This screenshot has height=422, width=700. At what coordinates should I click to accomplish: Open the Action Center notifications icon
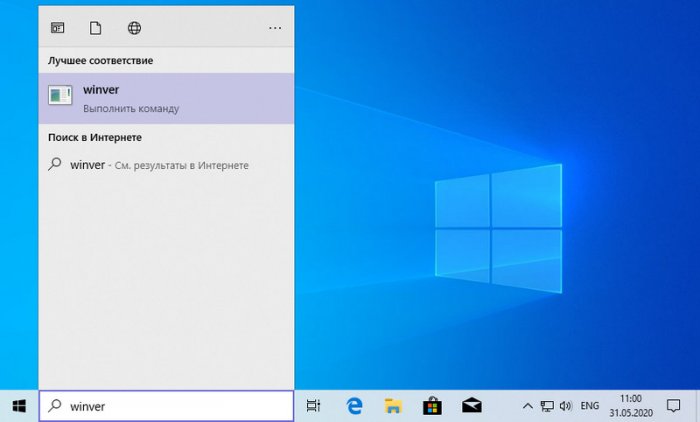[x=673, y=406]
